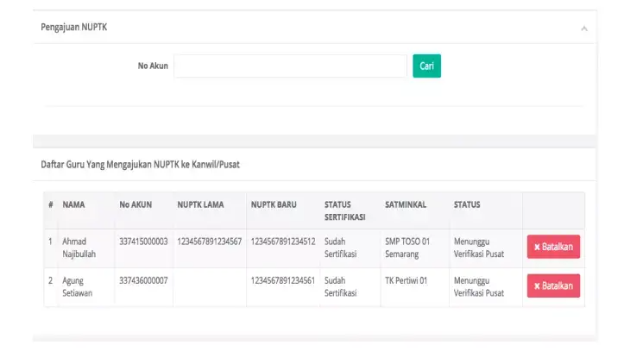Viewport: 624px width, 364px height.
Task: Select the NAMA column header
Action: point(73,205)
